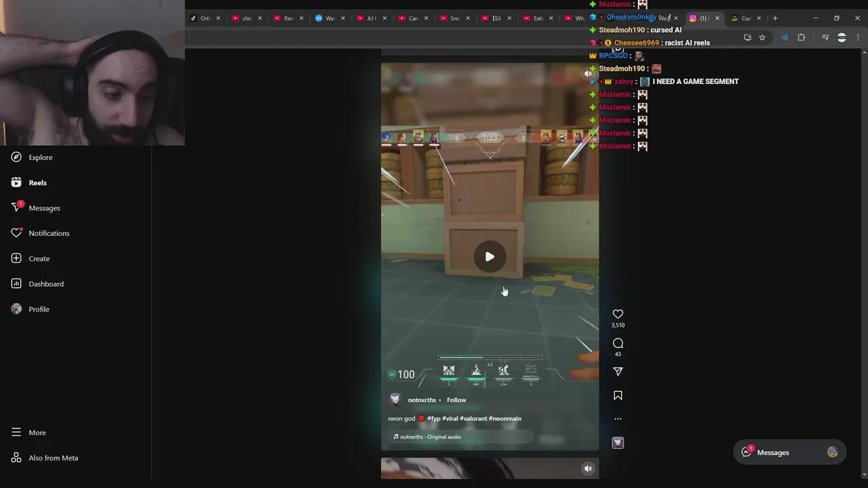Open a new browser tab
868x488 pixels.
[775, 18]
